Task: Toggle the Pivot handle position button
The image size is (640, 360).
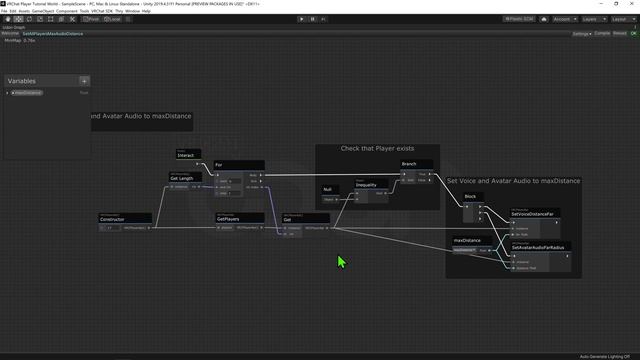Action: 91,19
